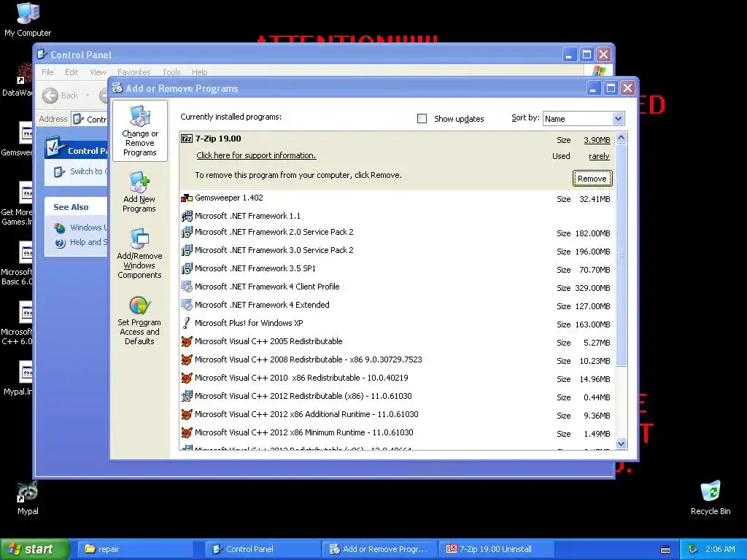747x560 pixels.
Task: Open Add New Programs section
Action: 139,192
